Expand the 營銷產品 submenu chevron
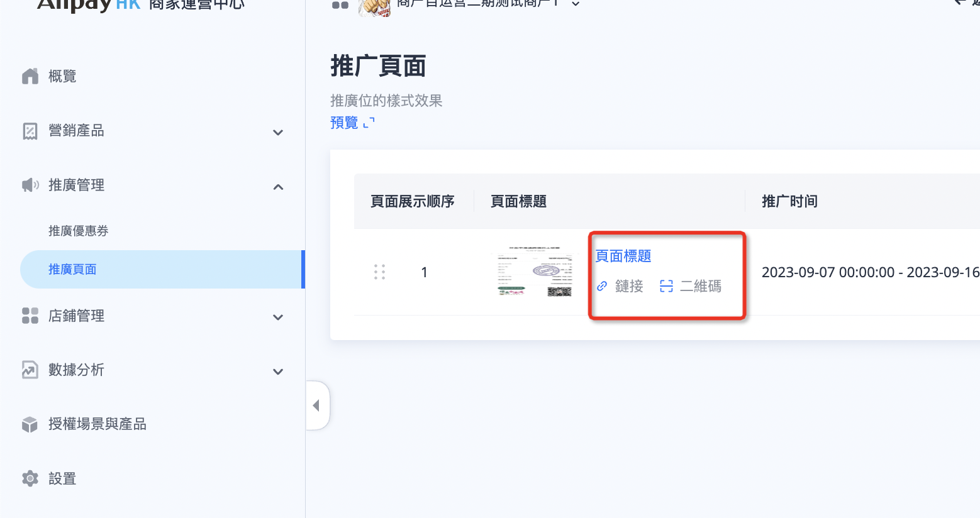This screenshot has height=518, width=980. pos(278,132)
